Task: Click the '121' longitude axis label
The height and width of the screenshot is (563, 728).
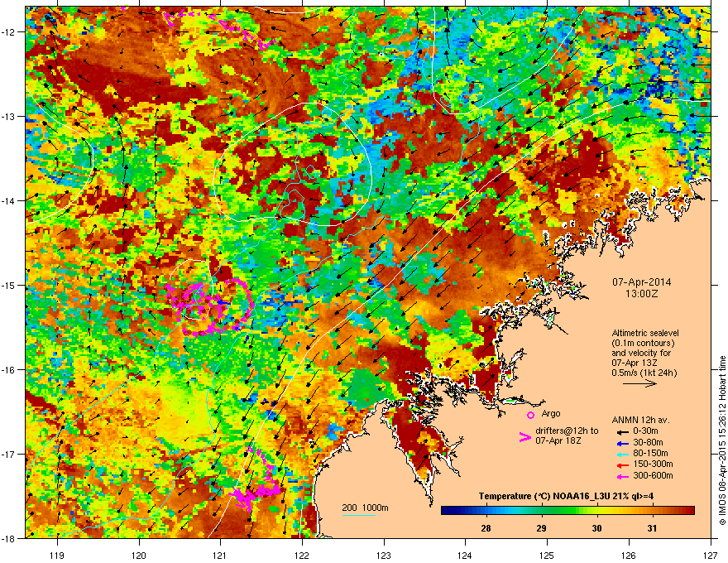Action: [220, 555]
